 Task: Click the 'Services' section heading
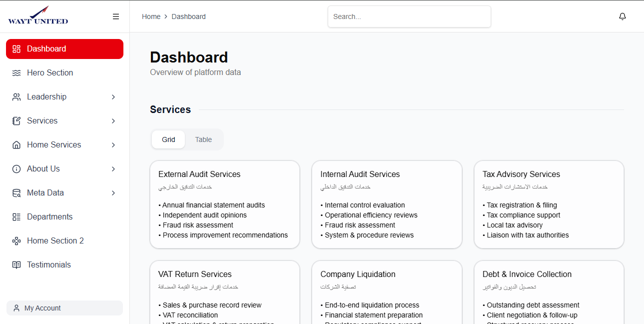(170, 109)
